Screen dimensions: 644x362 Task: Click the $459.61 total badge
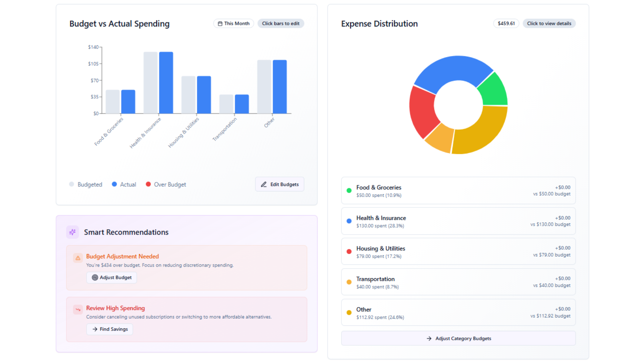click(x=506, y=23)
